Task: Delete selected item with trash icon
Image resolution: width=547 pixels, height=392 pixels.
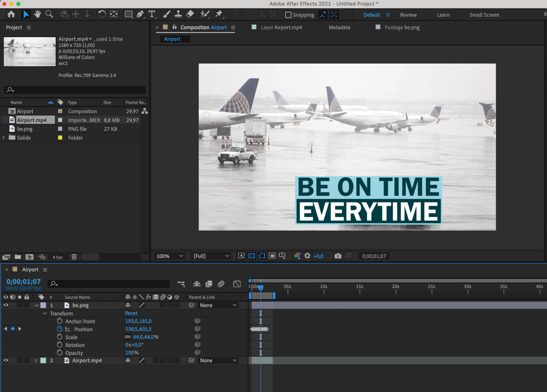Action: pyautogui.click(x=74, y=257)
